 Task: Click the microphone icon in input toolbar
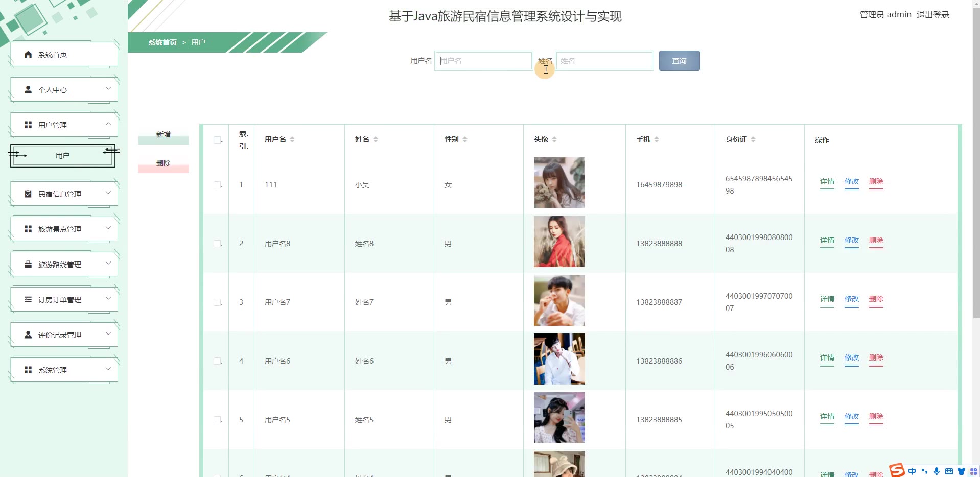pos(937,471)
